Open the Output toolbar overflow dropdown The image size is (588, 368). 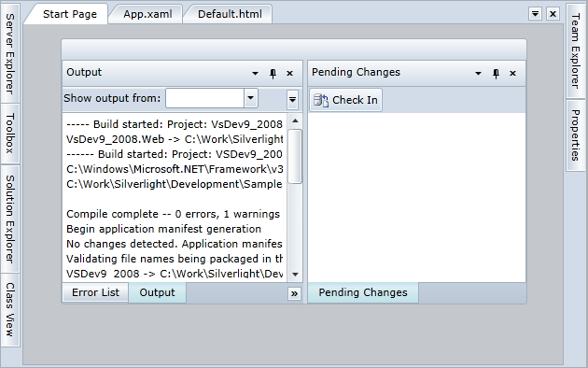click(292, 99)
